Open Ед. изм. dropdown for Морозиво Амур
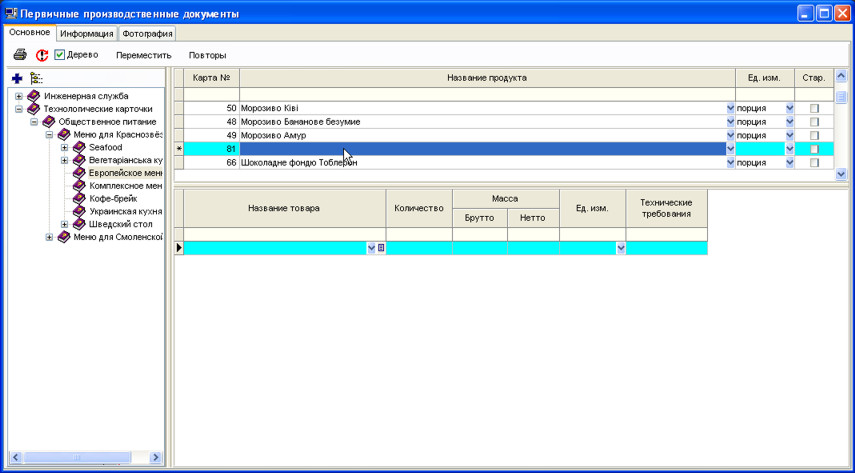This screenshot has height=473, width=855. click(x=789, y=136)
